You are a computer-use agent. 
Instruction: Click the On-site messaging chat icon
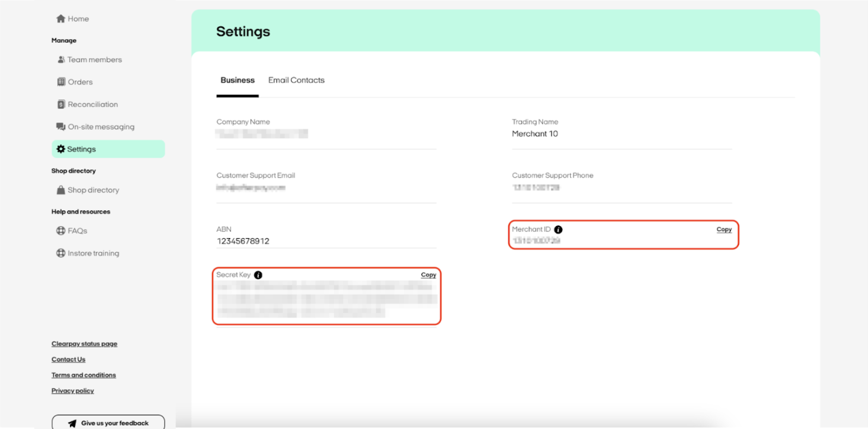pyautogui.click(x=61, y=126)
